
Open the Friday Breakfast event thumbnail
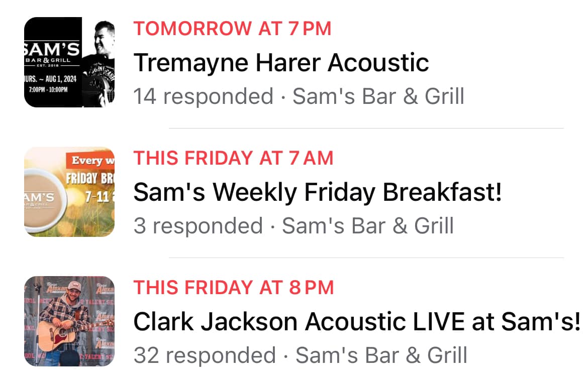coord(69,192)
